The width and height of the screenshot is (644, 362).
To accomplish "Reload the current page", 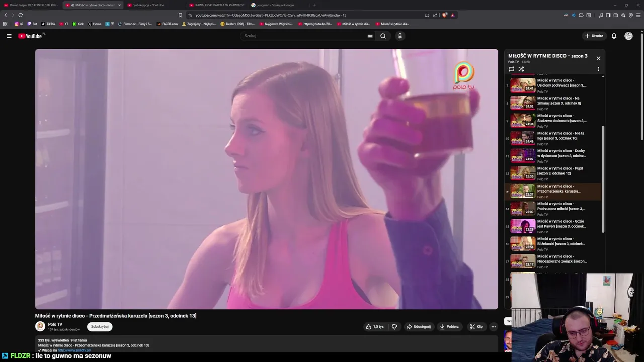I will coord(20,15).
